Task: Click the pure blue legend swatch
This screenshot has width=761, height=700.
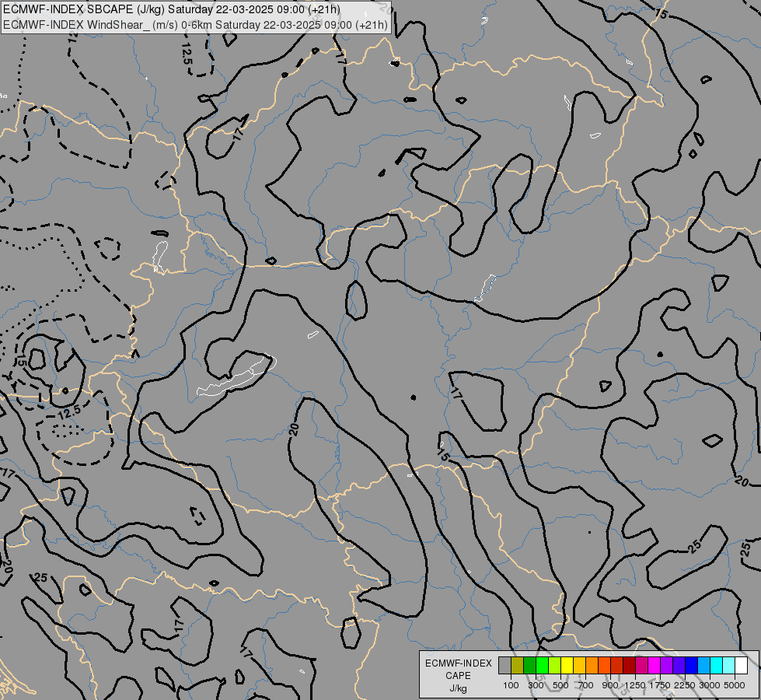Action: (x=692, y=666)
